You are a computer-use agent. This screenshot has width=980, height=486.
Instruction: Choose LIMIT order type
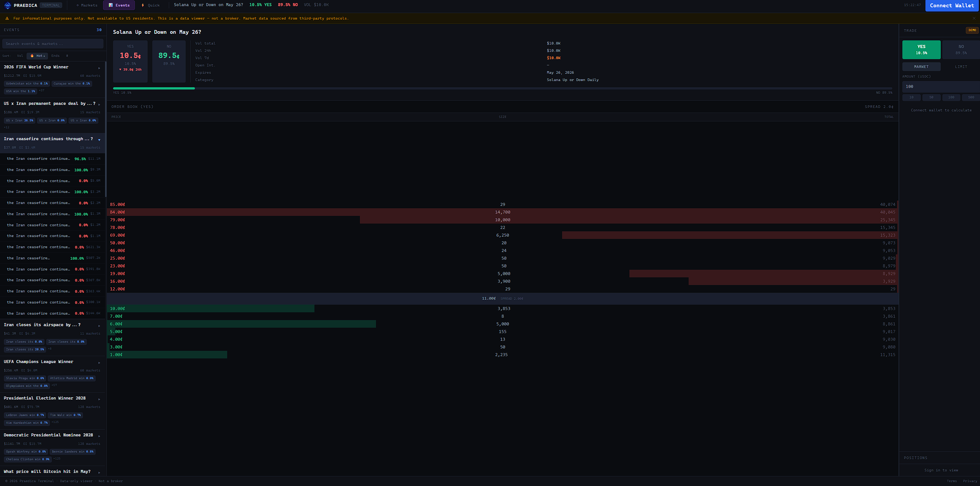coord(961,67)
